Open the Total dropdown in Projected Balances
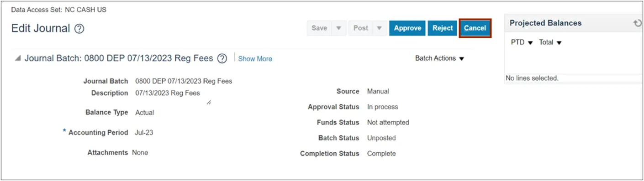The height and width of the screenshot is (181, 644). tap(550, 42)
